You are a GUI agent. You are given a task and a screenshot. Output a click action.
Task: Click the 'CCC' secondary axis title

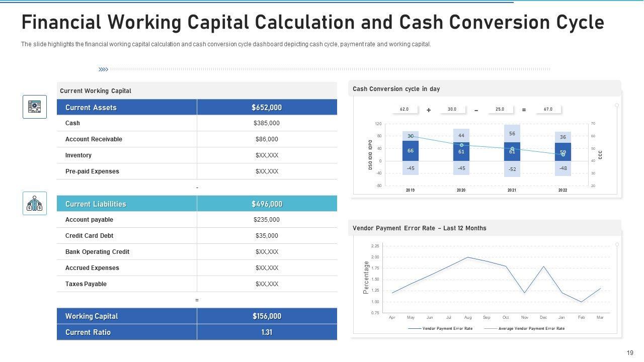(600, 155)
